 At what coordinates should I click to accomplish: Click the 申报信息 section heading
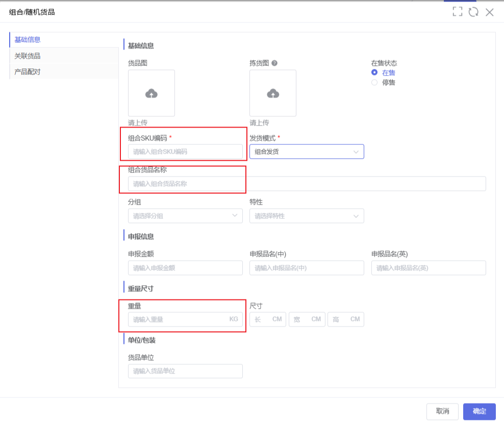coord(141,237)
